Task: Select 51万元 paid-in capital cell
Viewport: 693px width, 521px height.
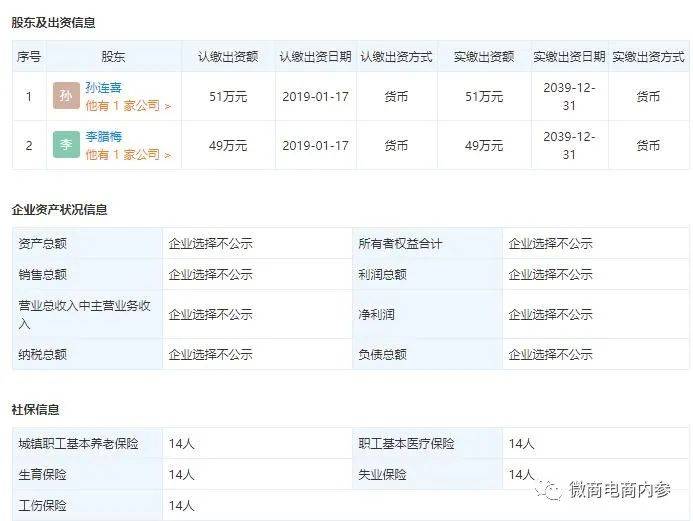Action: point(484,96)
